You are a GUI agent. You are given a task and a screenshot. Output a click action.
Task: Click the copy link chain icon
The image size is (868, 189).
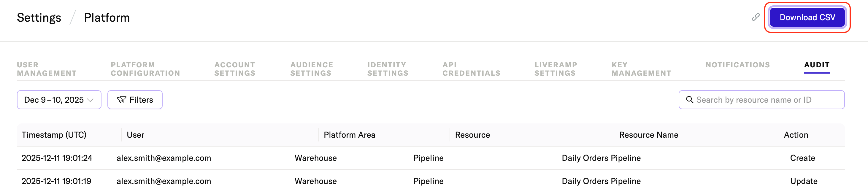tap(756, 17)
